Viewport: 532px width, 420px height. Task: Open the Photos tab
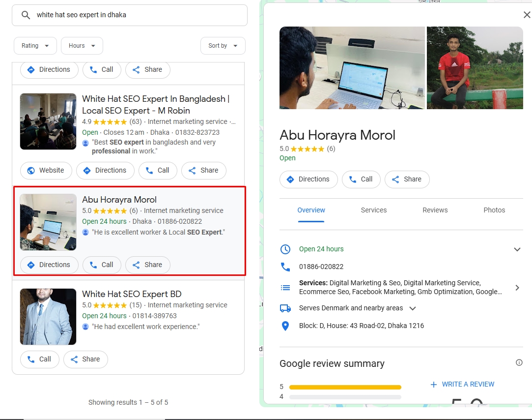click(494, 210)
